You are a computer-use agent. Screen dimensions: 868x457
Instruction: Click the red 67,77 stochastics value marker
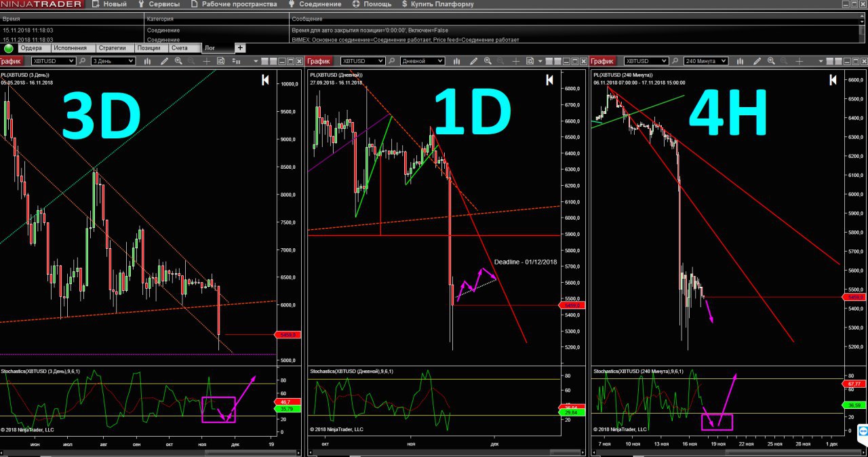(x=853, y=384)
